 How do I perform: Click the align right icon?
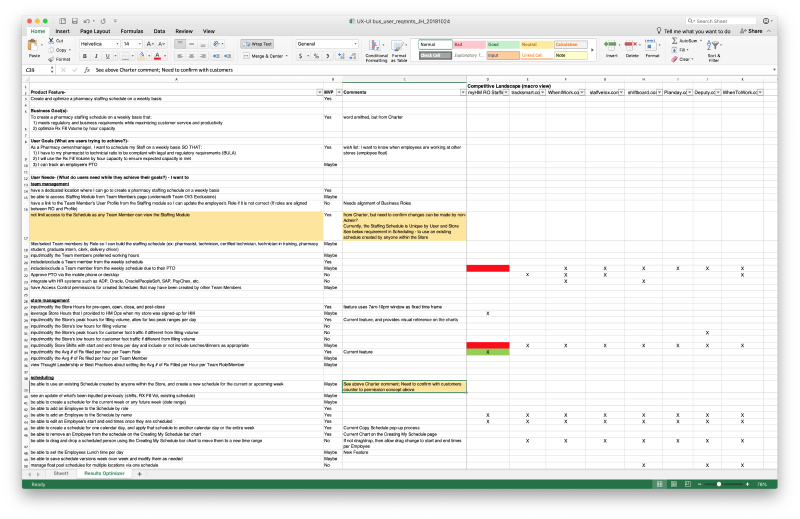tap(203, 56)
